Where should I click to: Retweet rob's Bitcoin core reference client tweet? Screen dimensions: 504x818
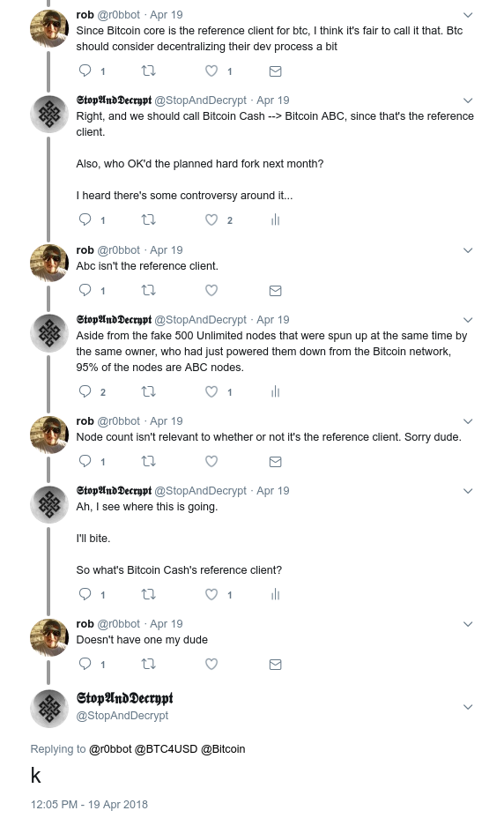click(149, 71)
